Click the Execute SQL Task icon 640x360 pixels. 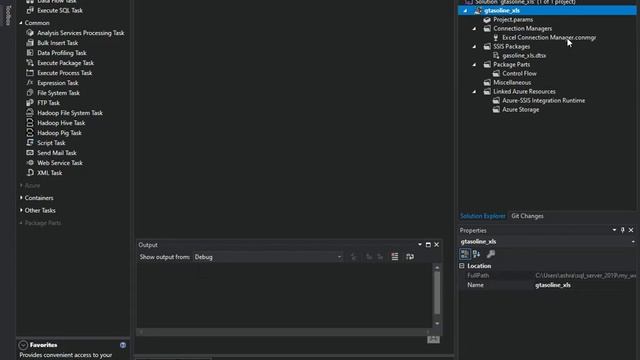(x=30, y=10)
